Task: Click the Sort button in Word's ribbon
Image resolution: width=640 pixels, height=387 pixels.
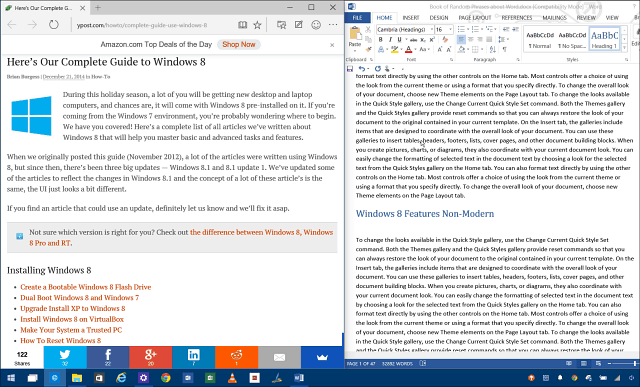Action: tap(493, 49)
